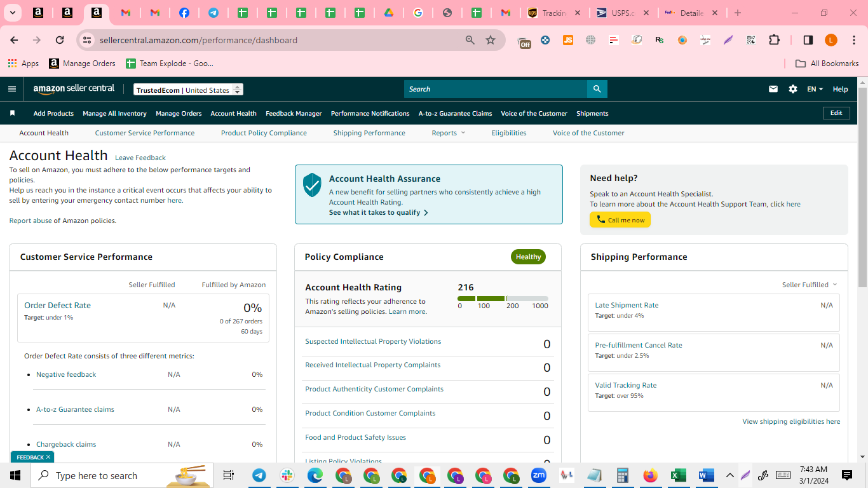Open Performance Notifications

(x=370, y=113)
